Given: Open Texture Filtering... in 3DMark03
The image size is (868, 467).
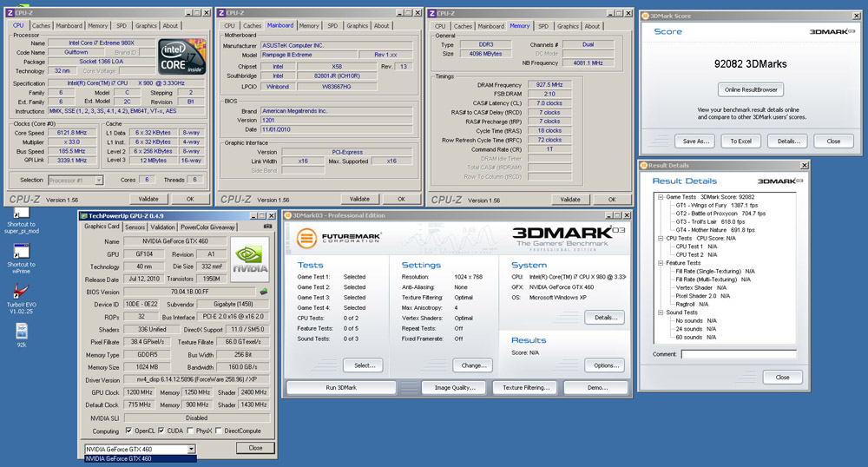Looking at the screenshot, I should point(526,388).
